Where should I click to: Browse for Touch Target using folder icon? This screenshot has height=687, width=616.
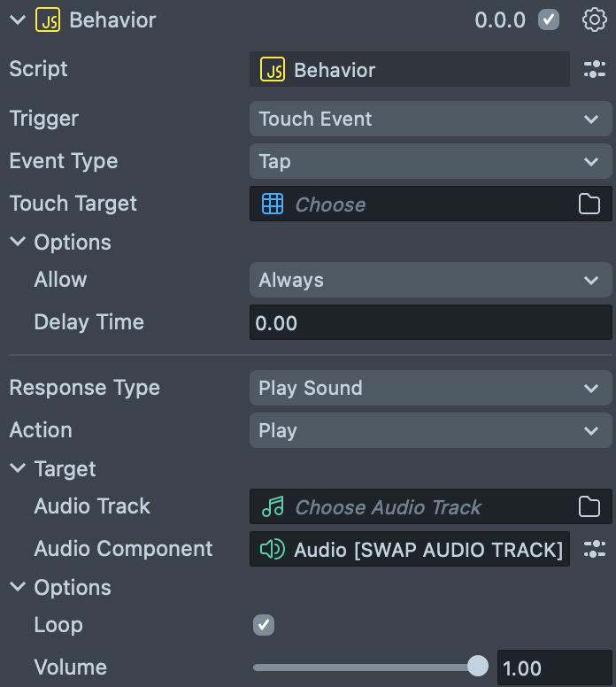coord(589,205)
